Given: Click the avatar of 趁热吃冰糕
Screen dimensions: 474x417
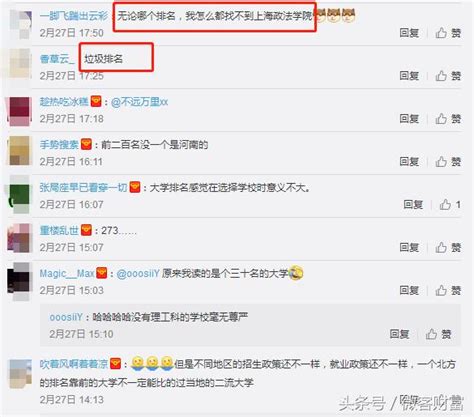Looking at the screenshot, I should pyautogui.click(x=20, y=111).
